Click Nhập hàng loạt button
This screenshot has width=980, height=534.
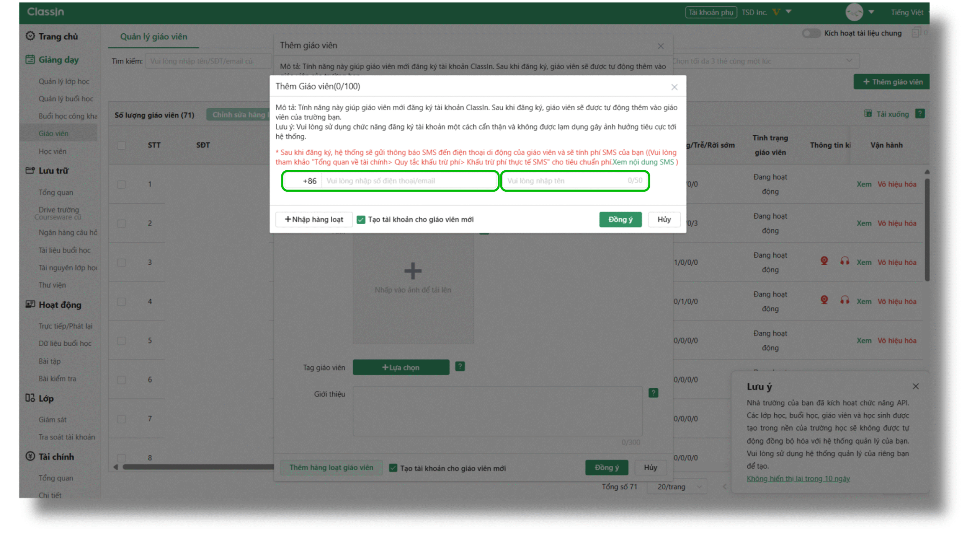pos(314,220)
